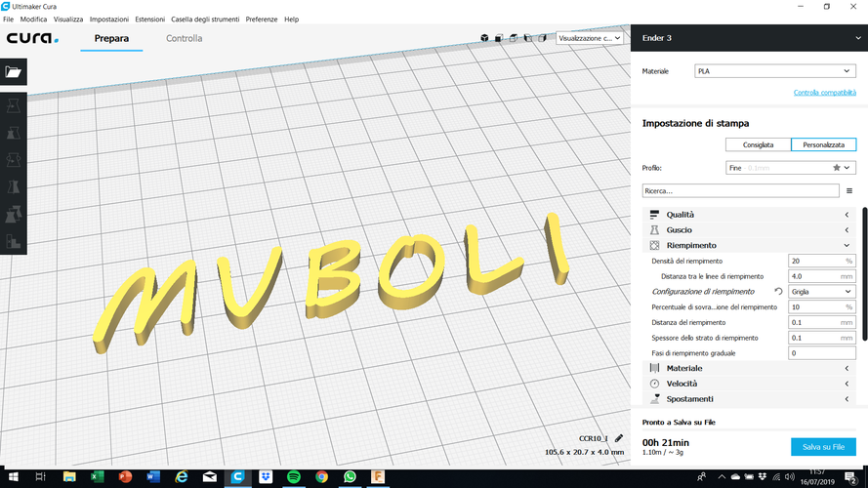868x488 pixels.
Task: Collapse the Riempimento settings section
Action: (749, 246)
